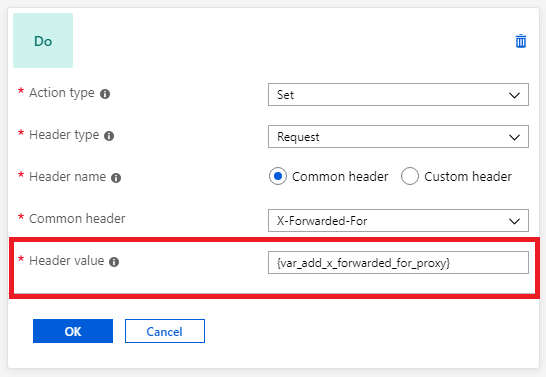
Task: Focus the Header value input field
Action: [398, 262]
